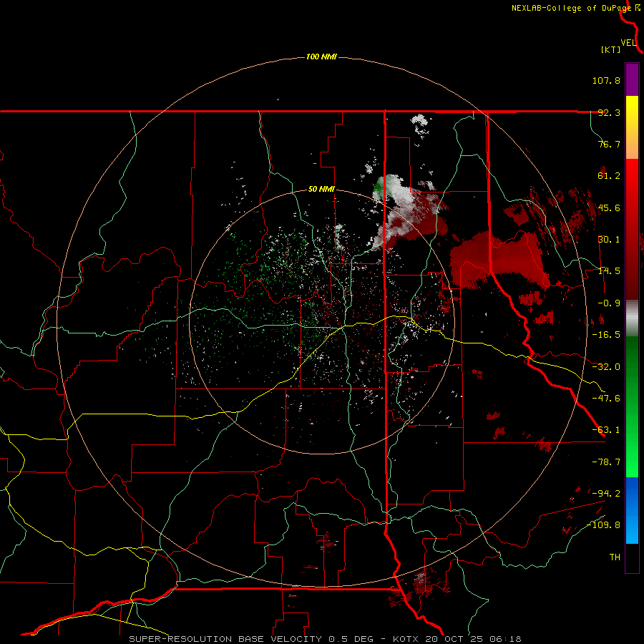
Task: Click the Super-Resolution Base Velocity caption
Action: [x=325, y=639]
